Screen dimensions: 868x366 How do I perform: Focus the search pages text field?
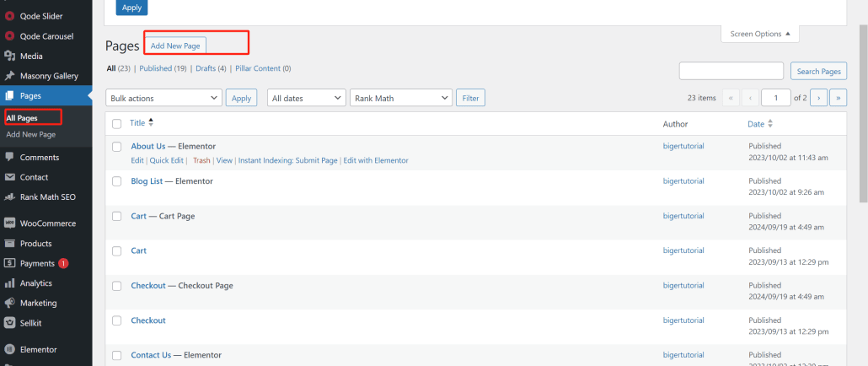click(x=731, y=71)
